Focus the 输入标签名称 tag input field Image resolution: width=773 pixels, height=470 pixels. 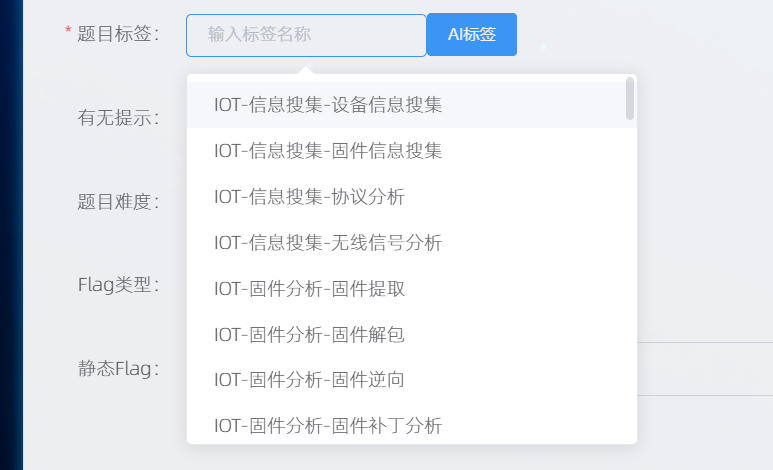306,35
